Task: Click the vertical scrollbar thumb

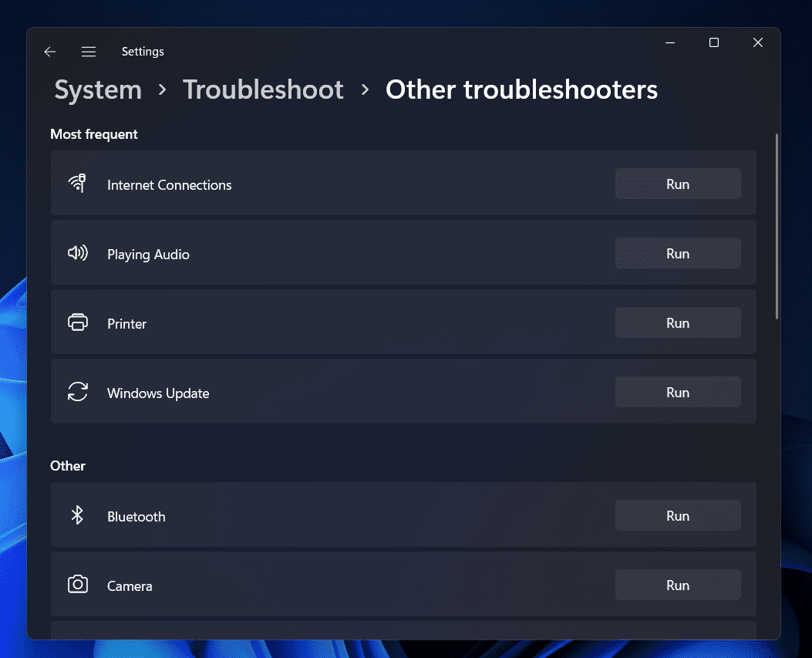Action: (777, 226)
